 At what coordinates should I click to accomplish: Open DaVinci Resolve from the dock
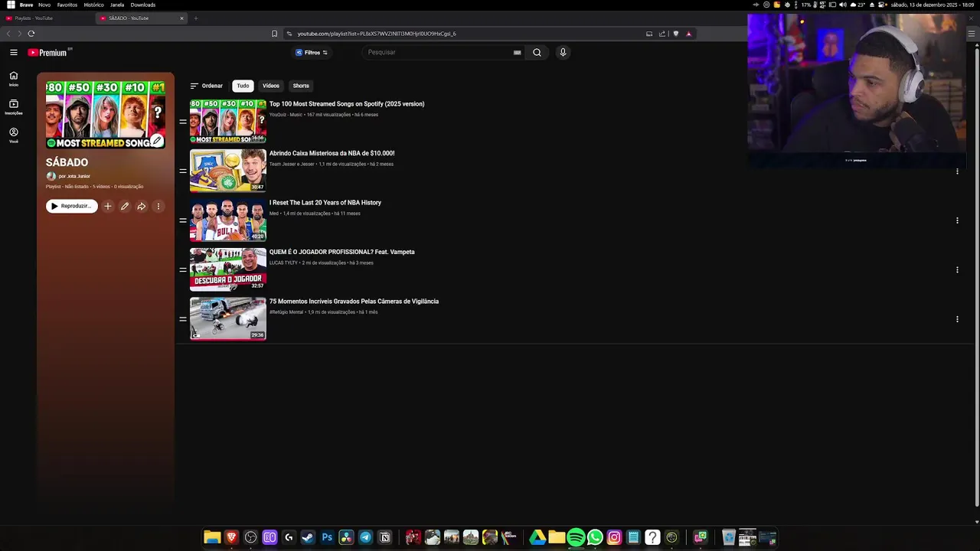coord(346,537)
